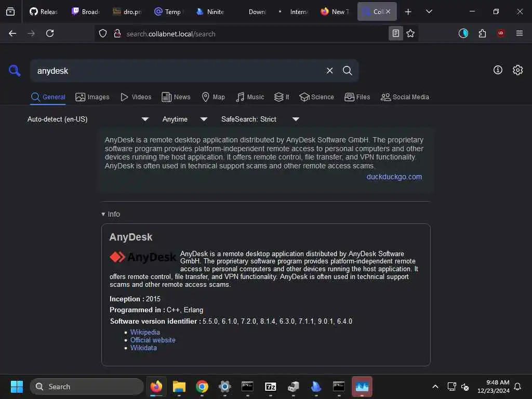
Task: Open notification bell in taskbar
Action: [517, 387]
